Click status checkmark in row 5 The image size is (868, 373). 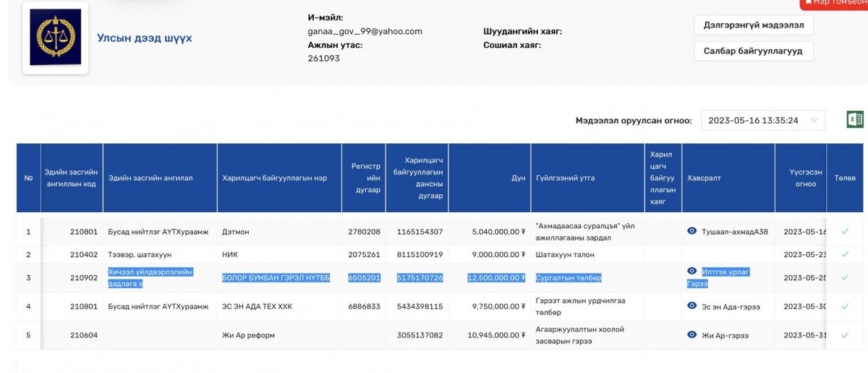[x=844, y=335]
